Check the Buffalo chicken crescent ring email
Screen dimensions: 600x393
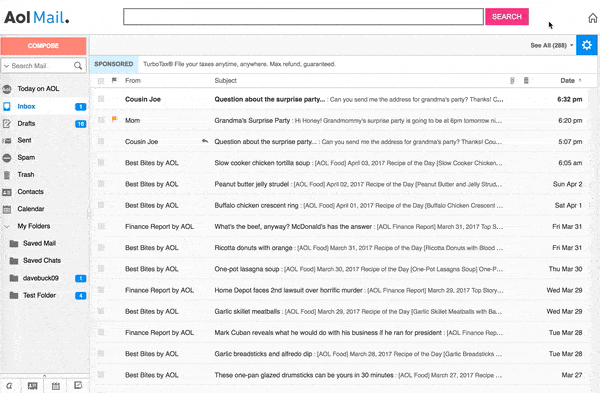[x=101, y=205]
